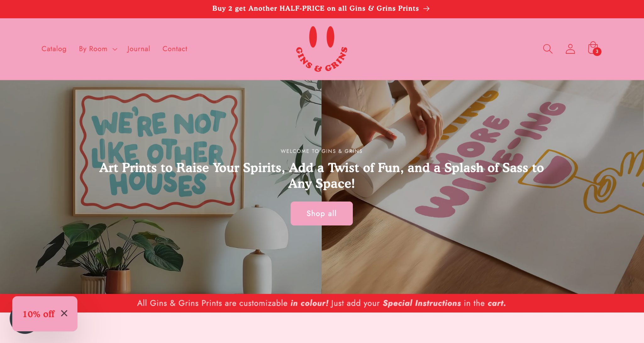Screen dimensions: 644x343
Task: Open the account login icon
Action: [570, 49]
